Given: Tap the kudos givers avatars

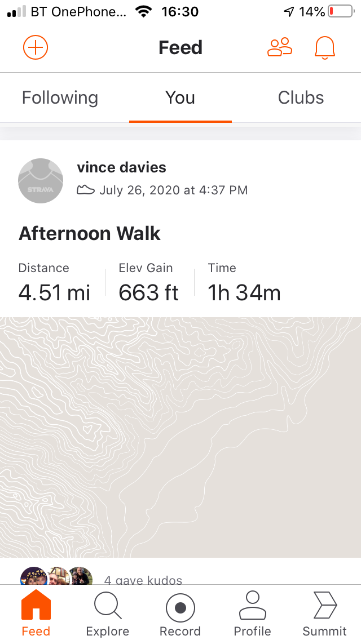Looking at the screenshot, I should [x=56, y=576].
